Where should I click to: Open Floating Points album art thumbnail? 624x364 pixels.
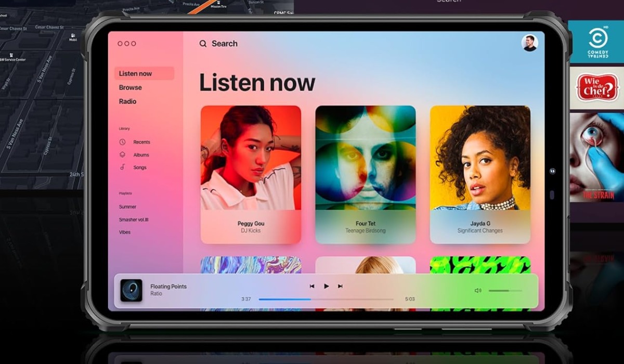[x=131, y=291]
